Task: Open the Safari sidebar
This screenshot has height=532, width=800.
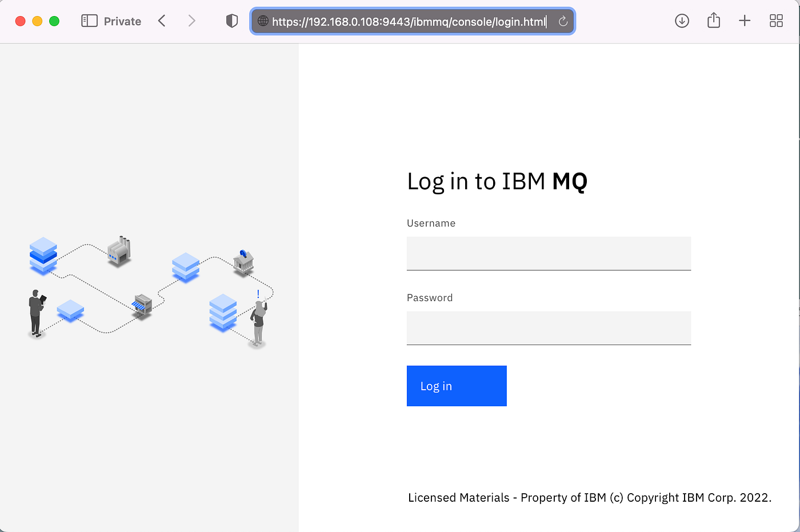Action: point(89,21)
